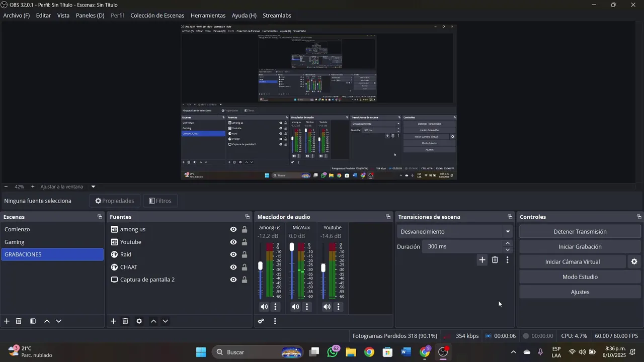The height and width of the screenshot is (362, 644).
Task: Pop out the Fuentes dock
Action: click(247, 217)
